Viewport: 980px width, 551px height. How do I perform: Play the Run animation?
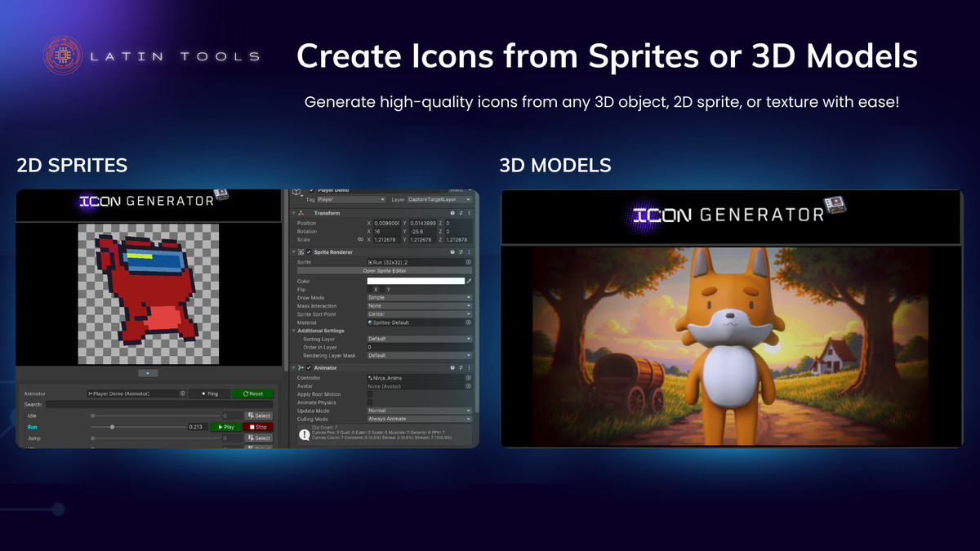(x=225, y=427)
